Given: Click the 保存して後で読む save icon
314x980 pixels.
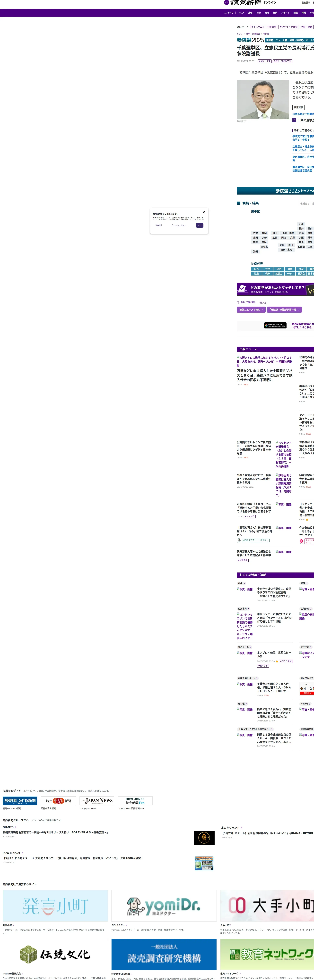Looking at the screenshot, I should [246, 302].
